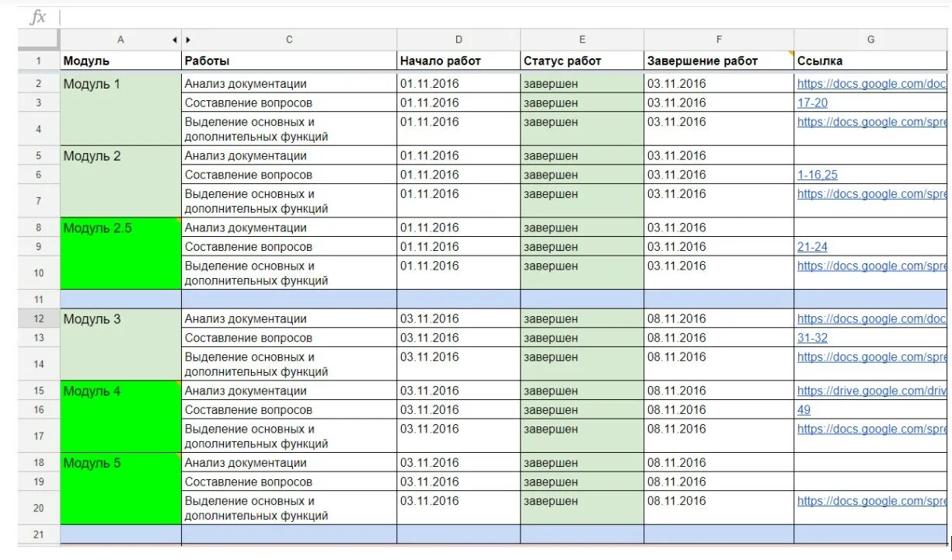Open the spreadsheet link in row 17

pyautogui.click(x=872, y=429)
